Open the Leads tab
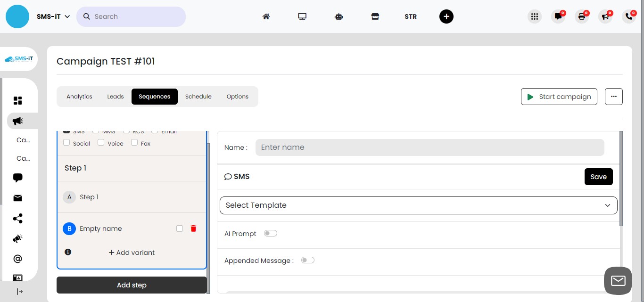644x302 pixels. pyautogui.click(x=115, y=97)
